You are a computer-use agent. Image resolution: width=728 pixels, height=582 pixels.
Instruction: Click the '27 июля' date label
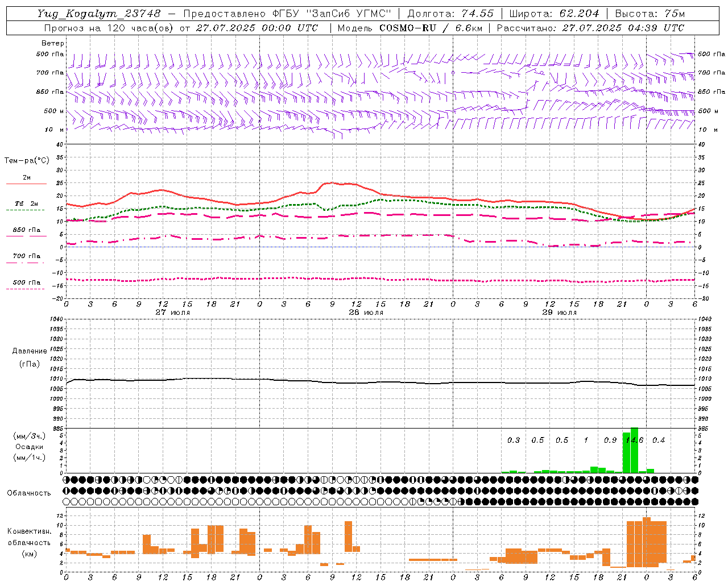[x=173, y=313]
